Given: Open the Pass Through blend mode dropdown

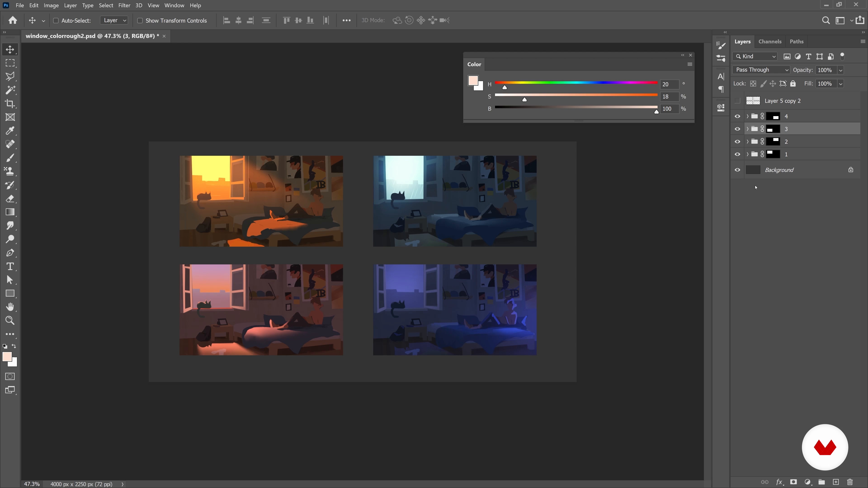Looking at the screenshot, I should (761, 70).
